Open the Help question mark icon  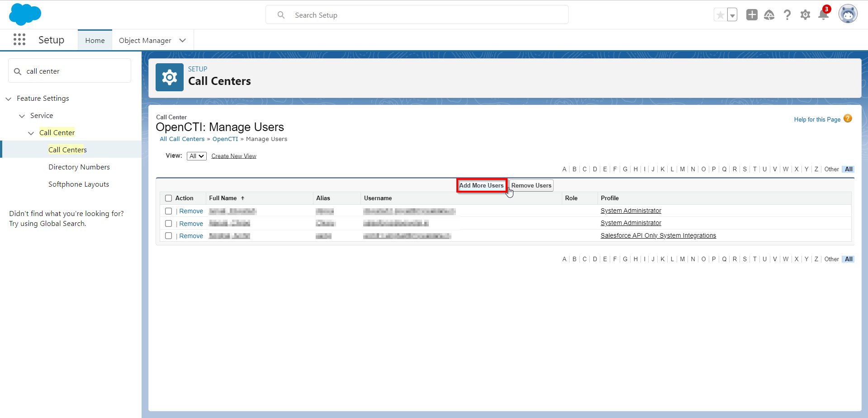click(x=787, y=15)
